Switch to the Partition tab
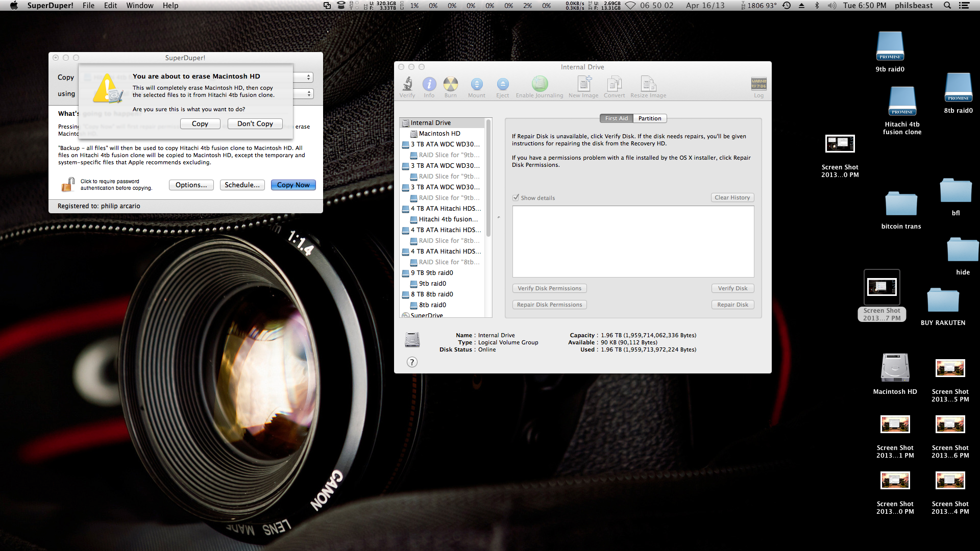 pos(649,118)
